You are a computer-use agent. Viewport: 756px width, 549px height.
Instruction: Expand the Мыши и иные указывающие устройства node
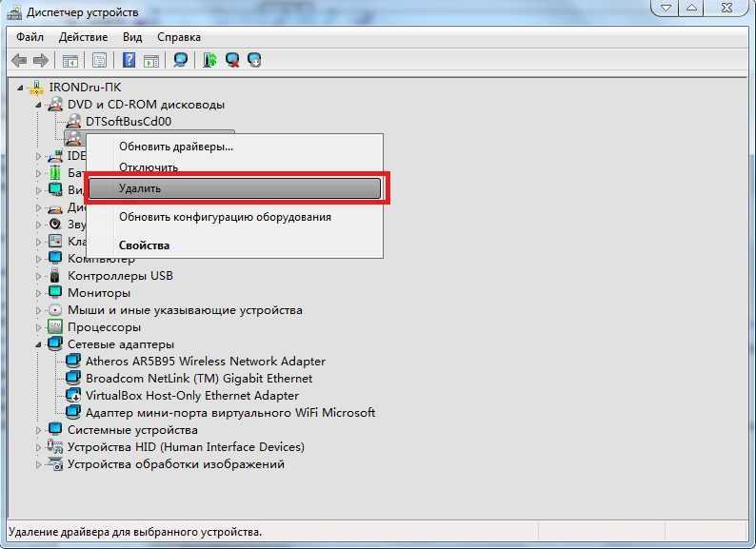(38, 310)
